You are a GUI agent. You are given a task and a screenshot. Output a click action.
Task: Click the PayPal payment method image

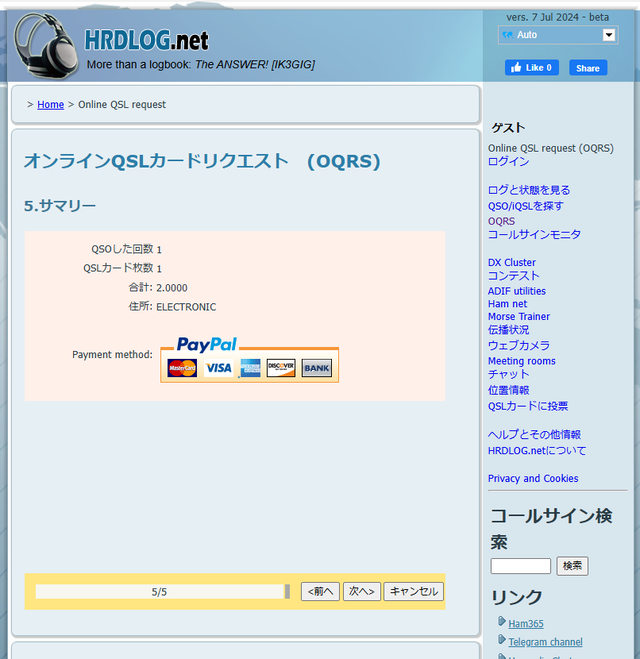(249, 359)
